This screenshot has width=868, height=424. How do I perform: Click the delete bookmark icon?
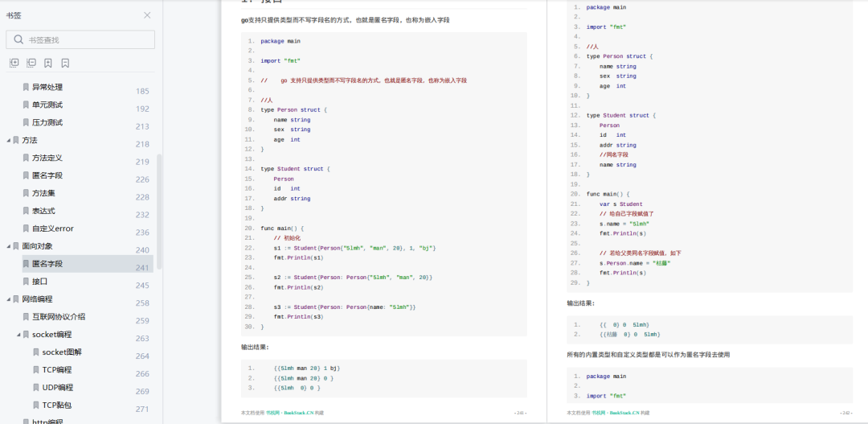pyautogui.click(x=65, y=63)
